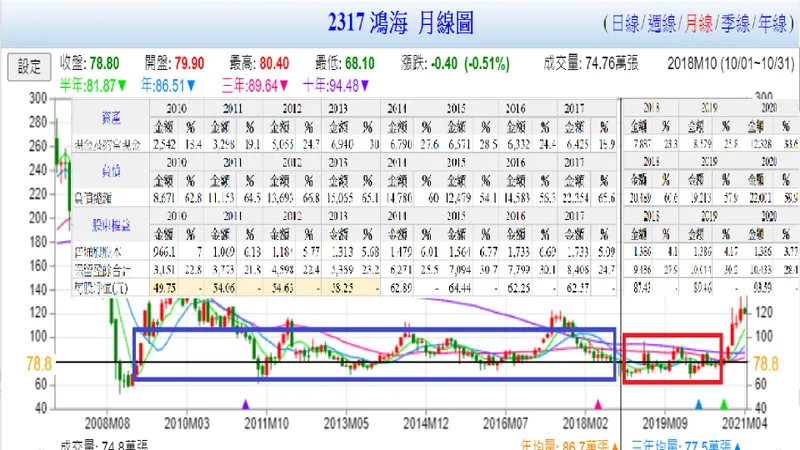Viewport: 800px width, 450px height.
Task: Click the 負債 section header in the table
Action: click(111, 171)
